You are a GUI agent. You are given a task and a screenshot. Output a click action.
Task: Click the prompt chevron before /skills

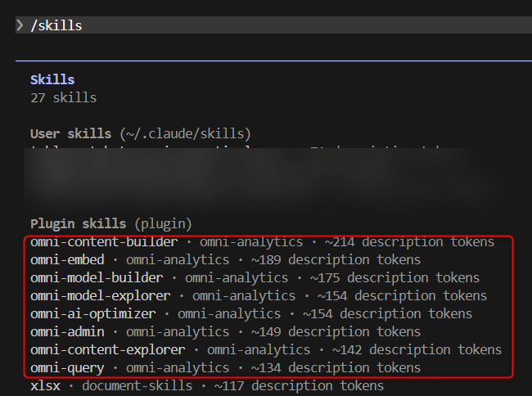(x=20, y=25)
